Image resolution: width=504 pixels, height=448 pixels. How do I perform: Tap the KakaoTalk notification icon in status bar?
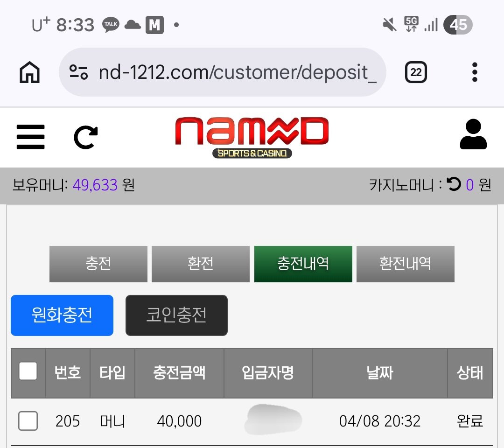111,25
